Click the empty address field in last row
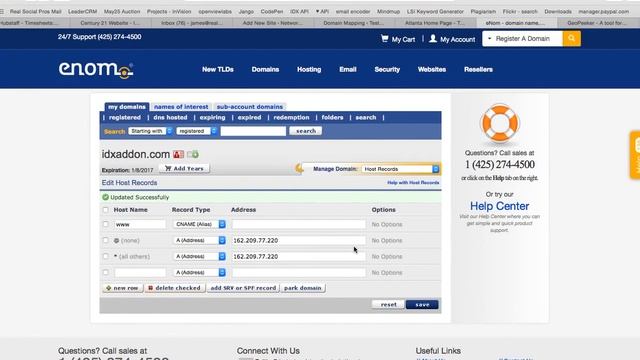This screenshot has width=640, height=360. tap(299, 272)
